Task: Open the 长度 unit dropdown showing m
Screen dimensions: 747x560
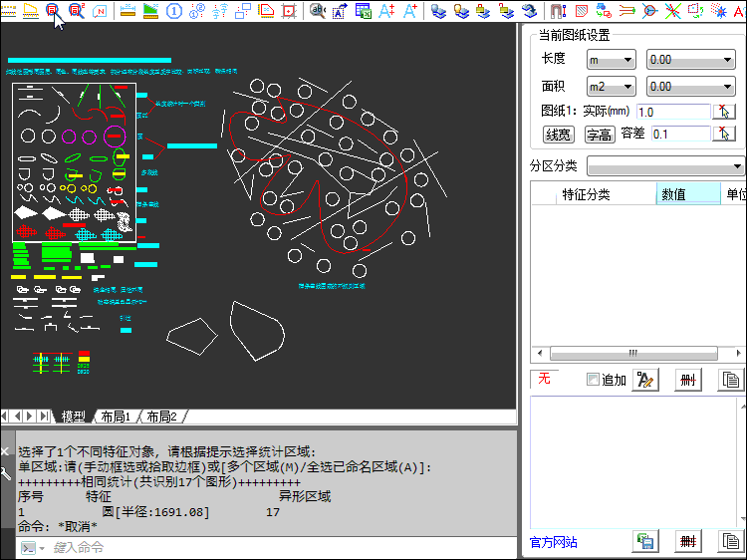Action: click(x=611, y=60)
